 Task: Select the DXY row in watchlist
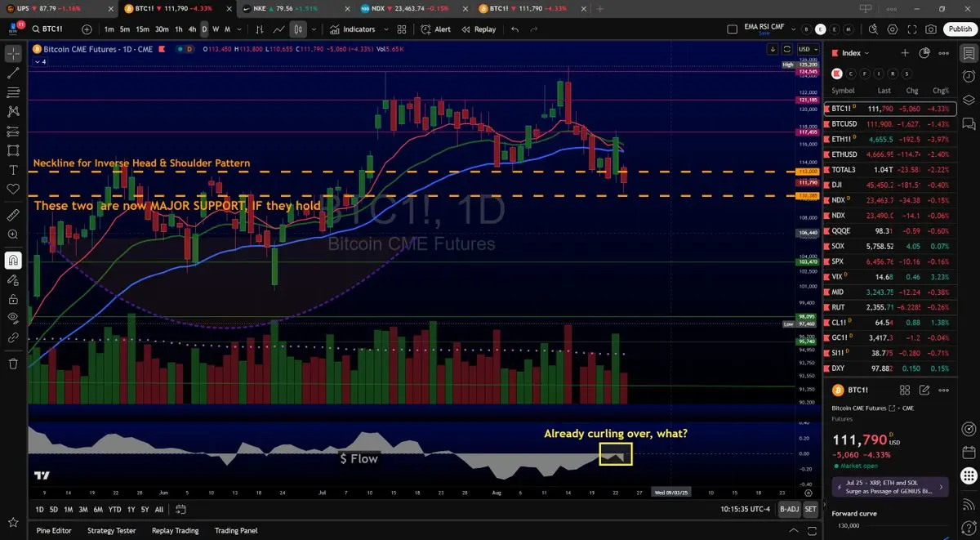(x=889, y=368)
